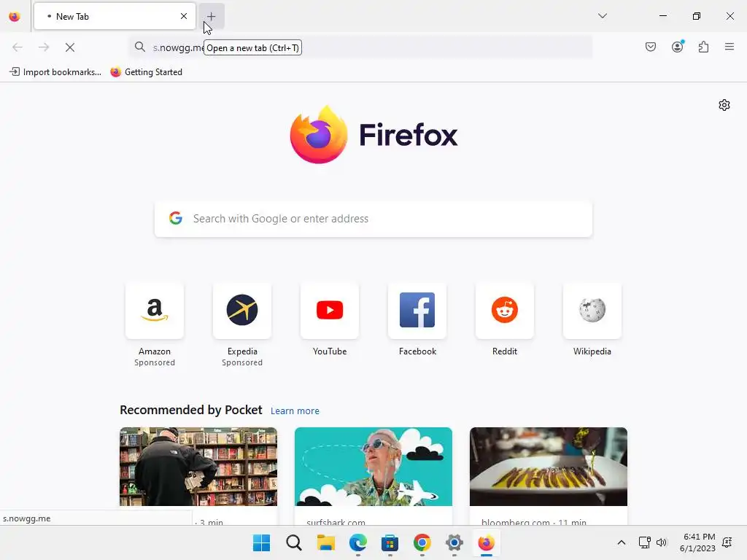Click the Google logo in search box
The width and height of the screenshot is (747, 560).
pyautogui.click(x=176, y=218)
